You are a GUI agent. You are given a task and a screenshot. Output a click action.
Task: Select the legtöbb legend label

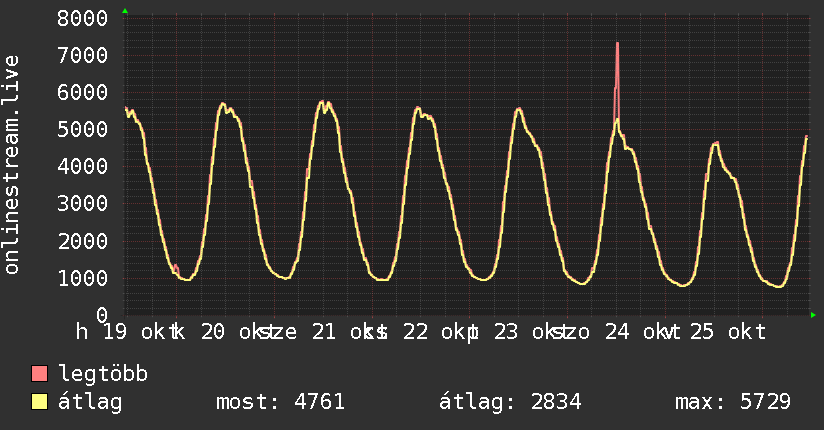(103, 375)
